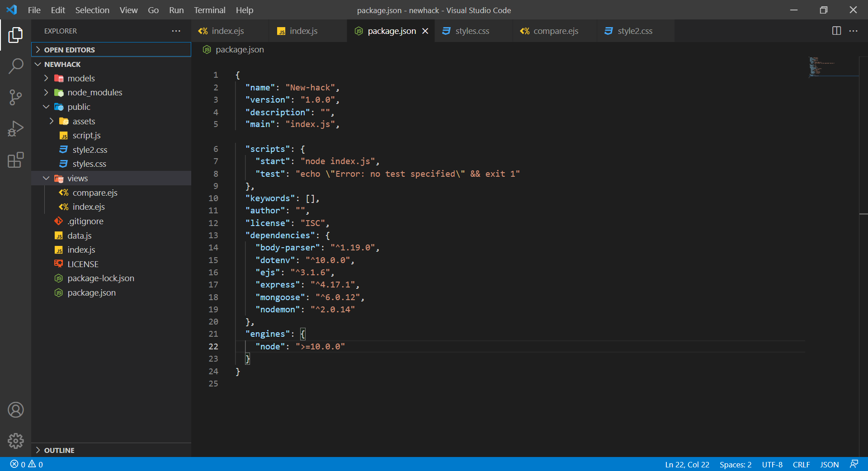
Task: Click Spaces: 2 indentation setting
Action: tap(735, 464)
